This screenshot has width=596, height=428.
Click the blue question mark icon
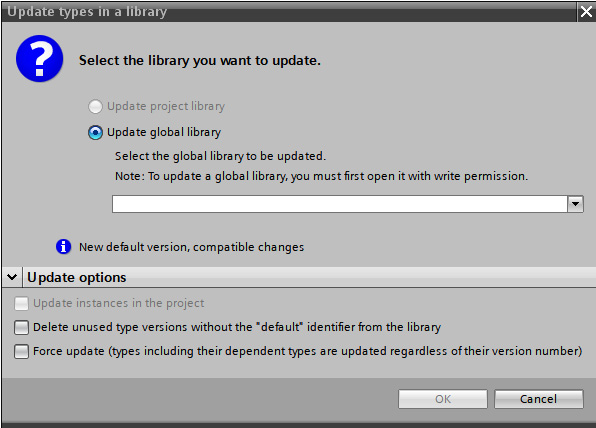tap(40, 59)
